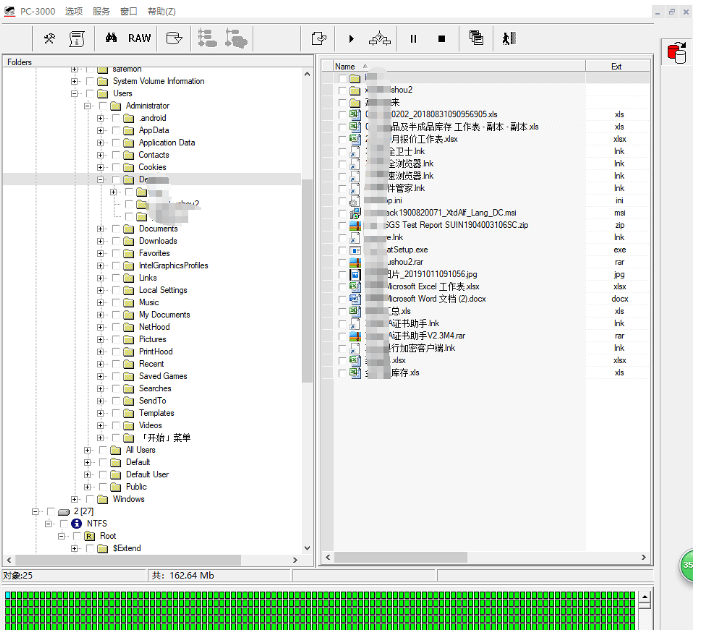This screenshot has height=630, width=701.
Task: Open the 窗口 menu
Action: [129, 11]
